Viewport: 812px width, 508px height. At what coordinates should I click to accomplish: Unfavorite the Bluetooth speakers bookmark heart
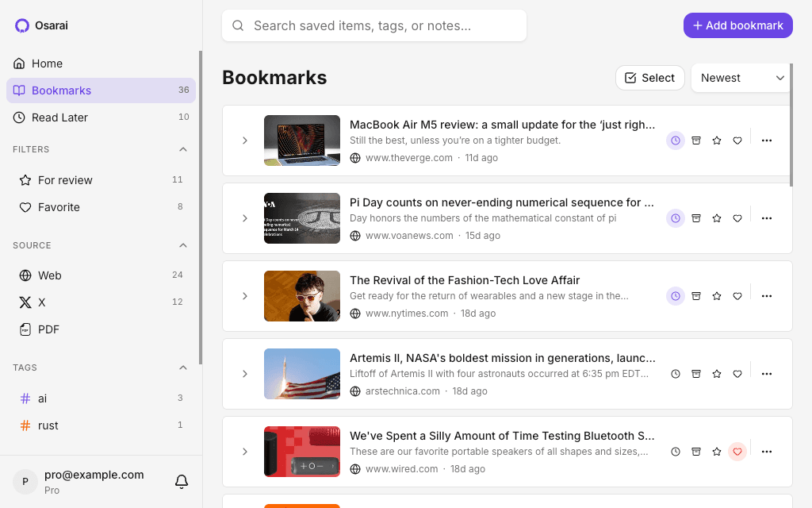[x=737, y=452]
